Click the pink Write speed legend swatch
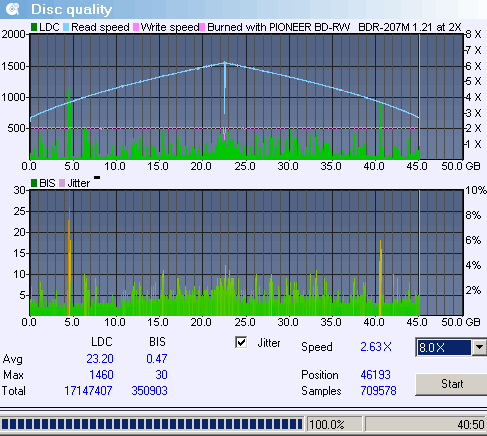The image size is (487, 436). pos(136,27)
